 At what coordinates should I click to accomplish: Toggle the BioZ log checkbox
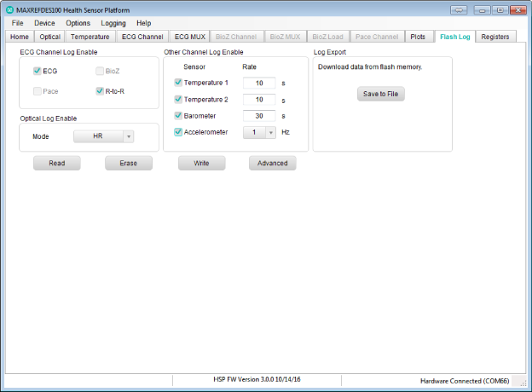100,71
